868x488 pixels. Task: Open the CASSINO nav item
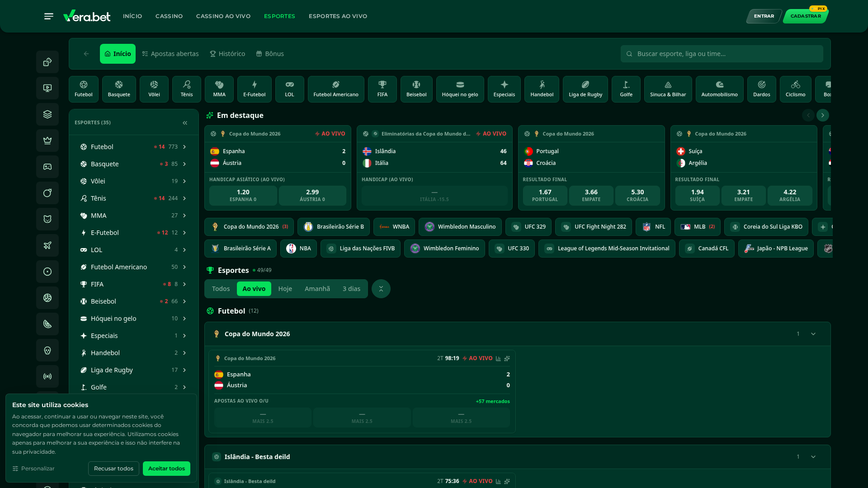click(169, 16)
